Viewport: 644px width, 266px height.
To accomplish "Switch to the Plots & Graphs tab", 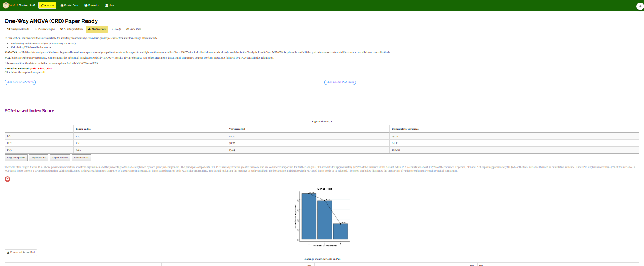I will (45, 29).
